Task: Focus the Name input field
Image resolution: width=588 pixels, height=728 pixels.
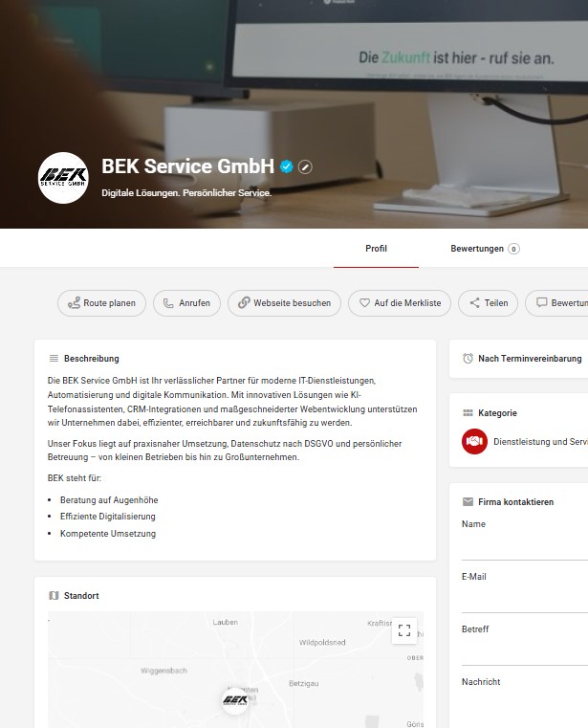Action: [x=525, y=547]
